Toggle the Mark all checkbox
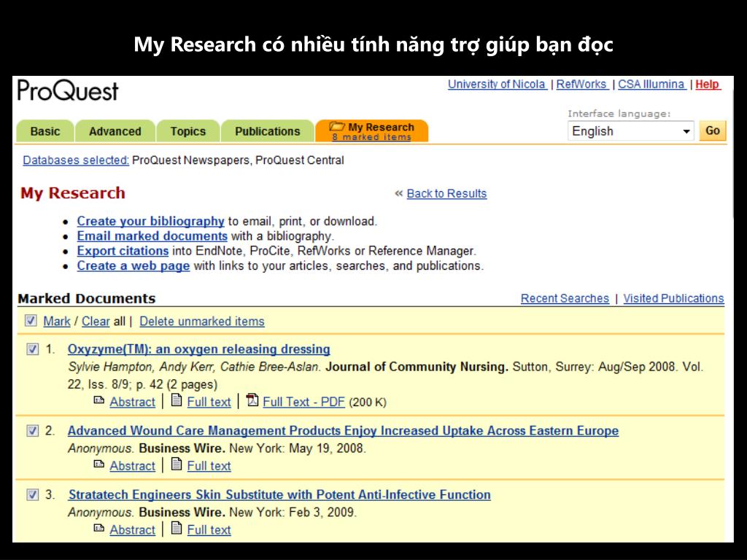Viewport: 747px width, 560px height. 31,321
